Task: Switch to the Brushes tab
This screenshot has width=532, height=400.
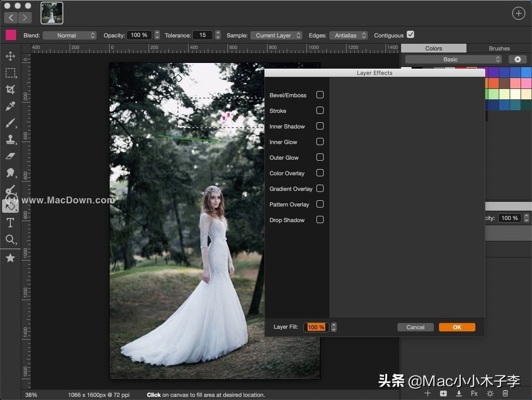Action: (498, 48)
